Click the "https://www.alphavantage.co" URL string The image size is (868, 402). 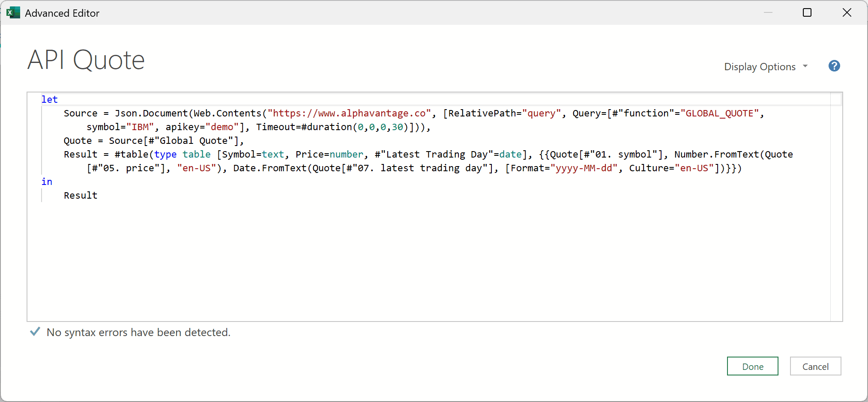pyautogui.click(x=349, y=113)
